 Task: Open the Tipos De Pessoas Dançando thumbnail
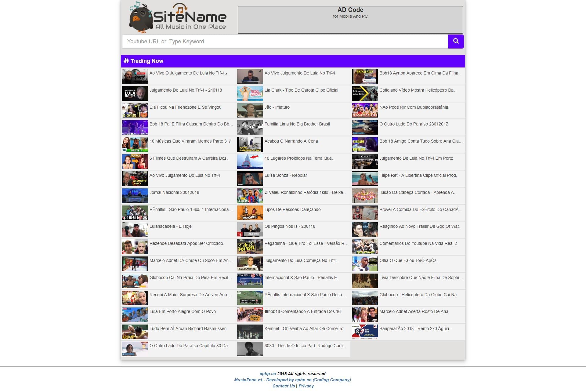pos(250,213)
